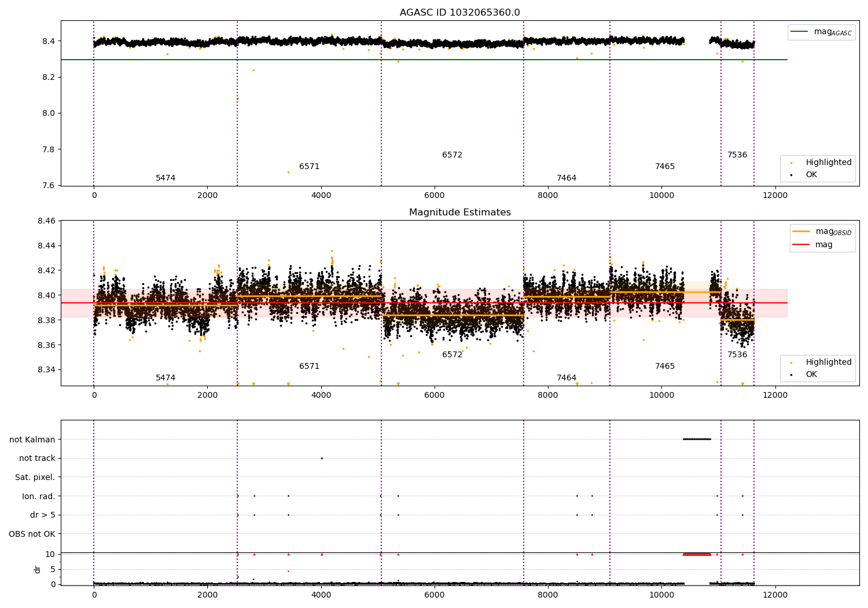Click OBSID label '5474' in the middle plot
The height and width of the screenshot is (608, 868).
coord(165,378)
